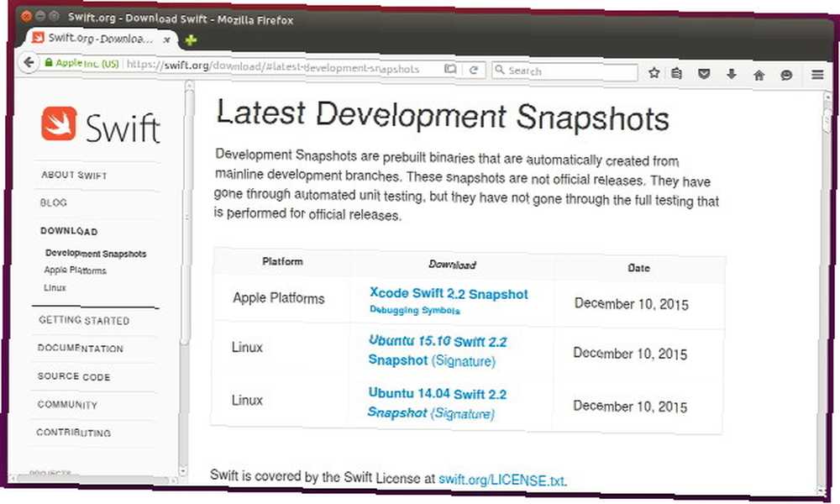Download Ubuntu 15.10 Swift 2.2 Snapshot
This screenshot has width=840, height=504.
437,350
